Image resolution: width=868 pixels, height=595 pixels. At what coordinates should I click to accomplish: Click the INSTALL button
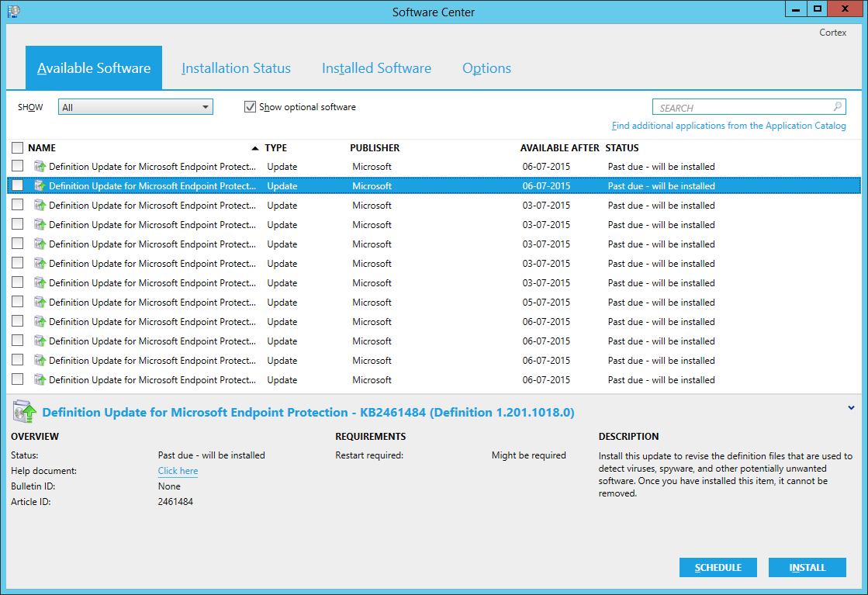pyautogui.click(x=807, y=567)
